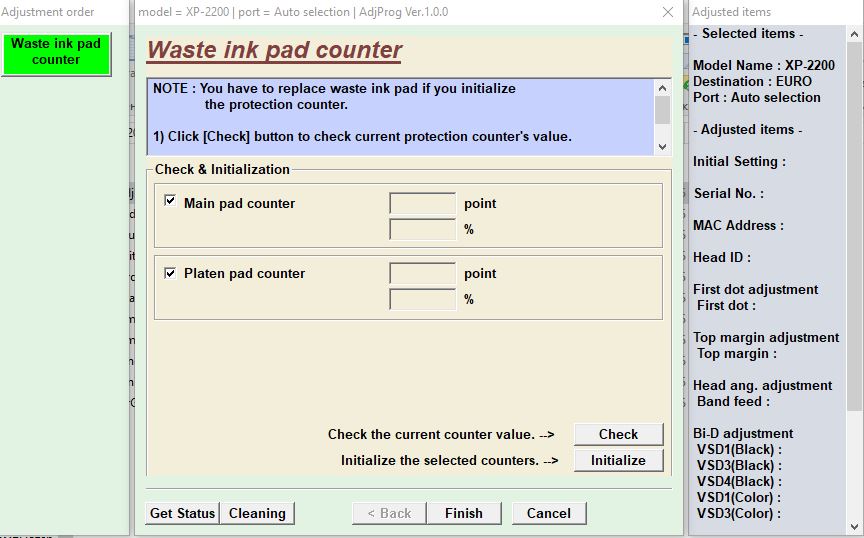Toggle the Platen pad counter checkbox
Viewport: 864px width, 538px height.
tap(170, 272)
